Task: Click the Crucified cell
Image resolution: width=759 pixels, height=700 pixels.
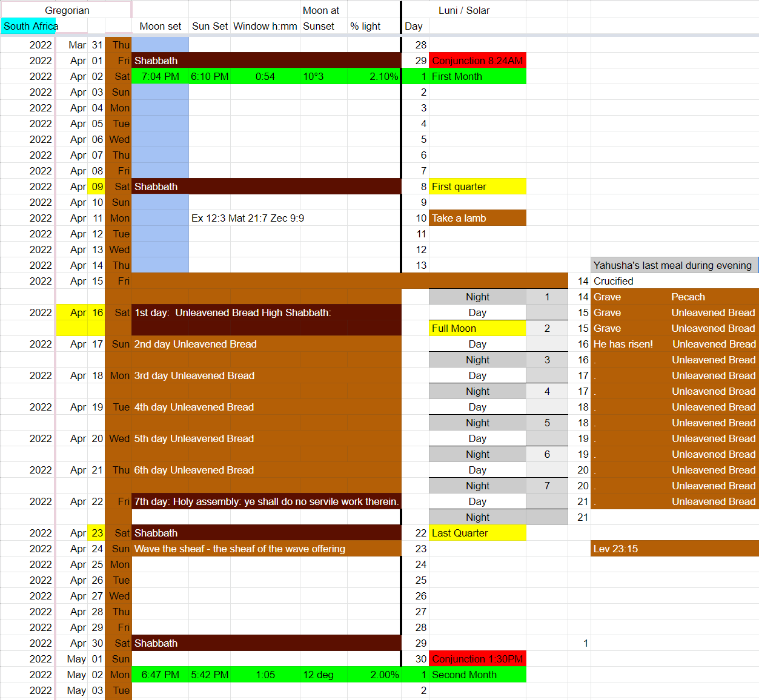Action: (613, 281)
